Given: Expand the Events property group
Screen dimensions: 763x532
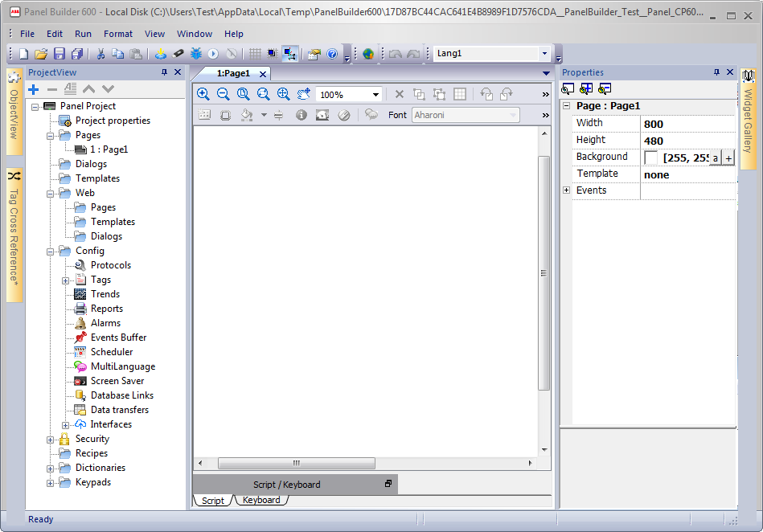Looking at the screenshot, I should coord(566,190).
